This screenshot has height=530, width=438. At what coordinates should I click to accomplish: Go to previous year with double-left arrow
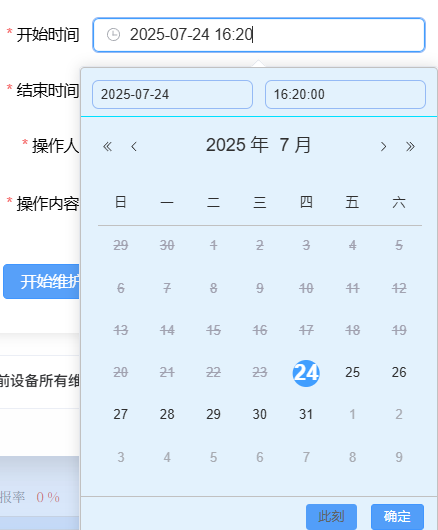[x=107, y=146]
